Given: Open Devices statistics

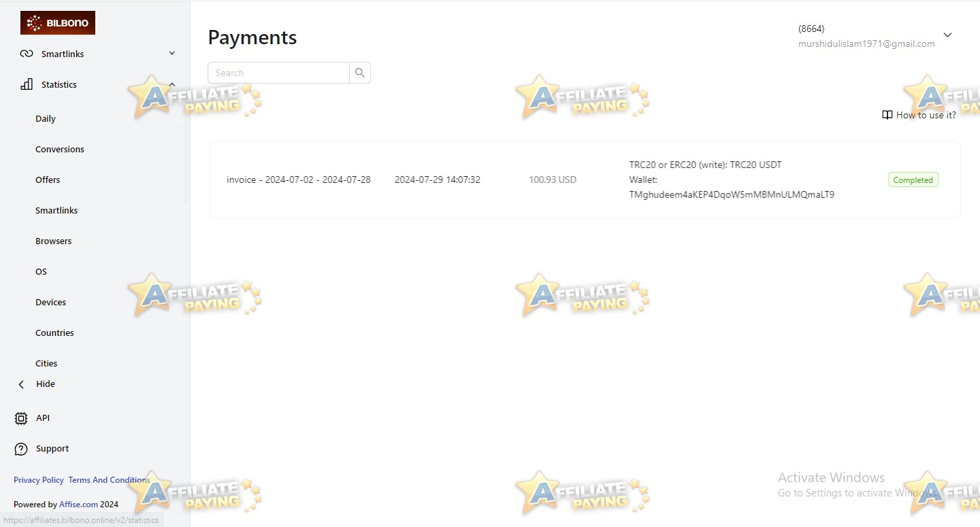Looking at the screenshot, I should tap(51, 302).
